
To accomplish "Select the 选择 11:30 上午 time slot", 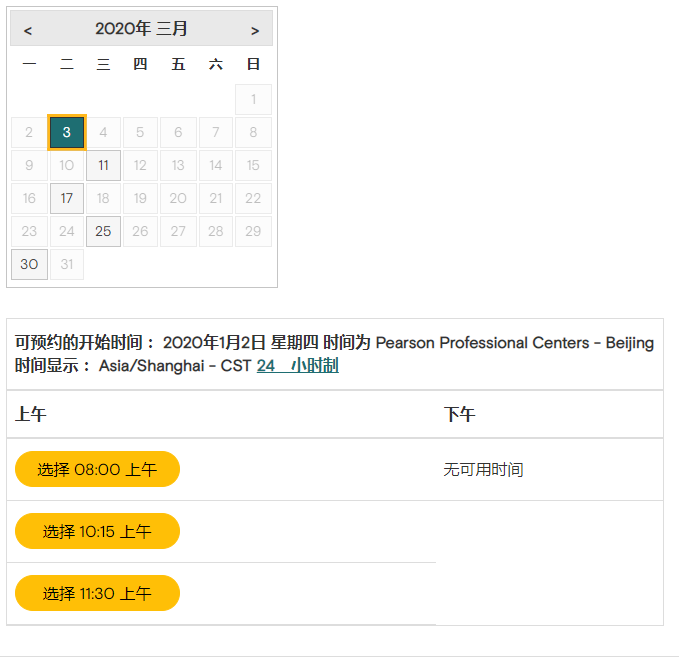I will pos(97,593).
